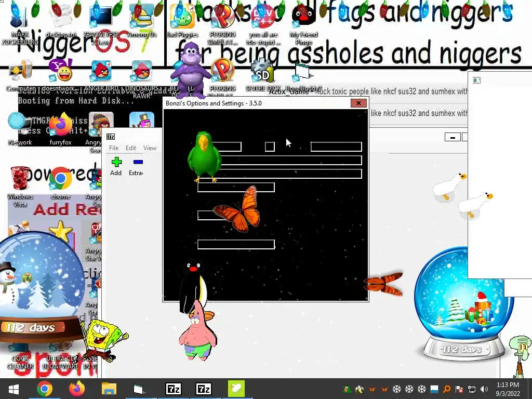Click the volume speaker tray icon

pos(484,389)
